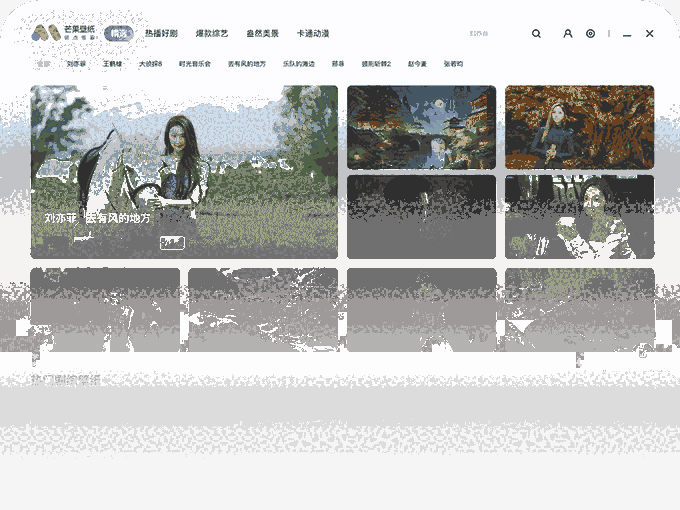Filter by 时光音乐会 tag
Viewport: 680px width, 510px height.
point(195,64)
